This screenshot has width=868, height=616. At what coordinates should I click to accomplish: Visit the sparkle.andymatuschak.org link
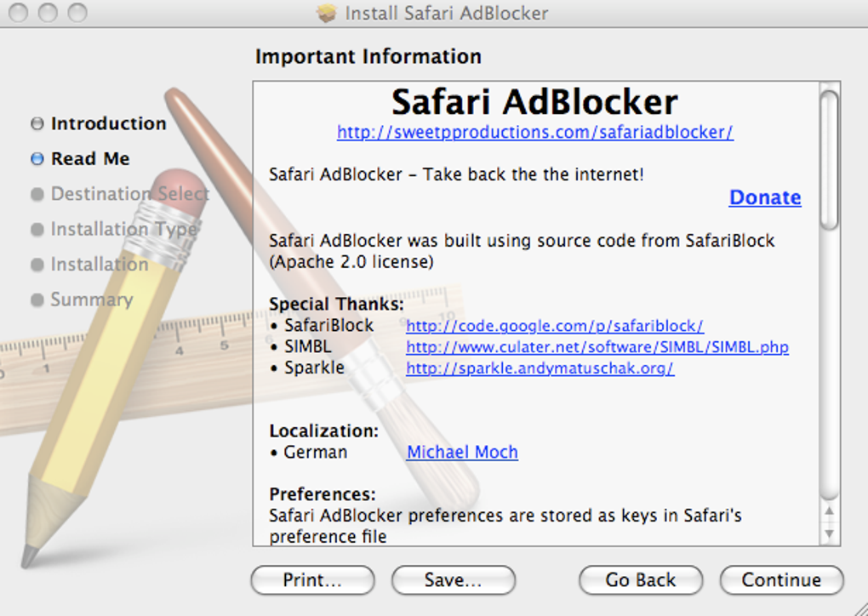(540, 368)
